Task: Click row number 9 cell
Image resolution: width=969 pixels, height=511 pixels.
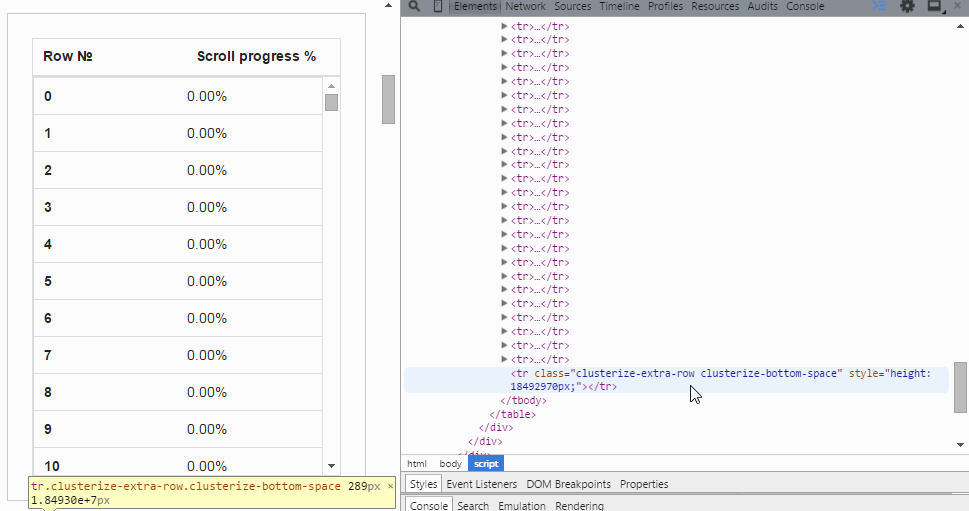Action: coord(48,429)
